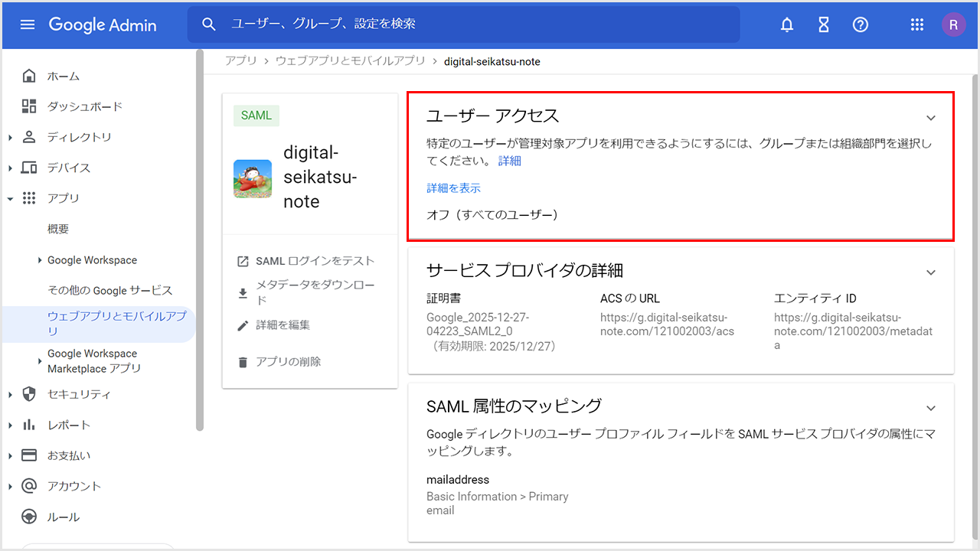The height and width of the screenshot is (551, 980).
Task: Open the main hamburger menu
Action: (x=28, y=24)
